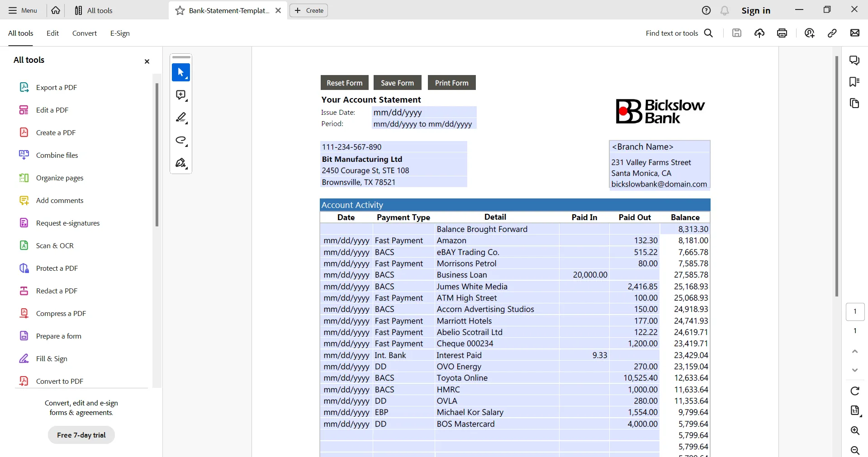Select the Highlight text tool
Image resolution: width=868 pixels, height=457 pixels.
coord(180,118)
